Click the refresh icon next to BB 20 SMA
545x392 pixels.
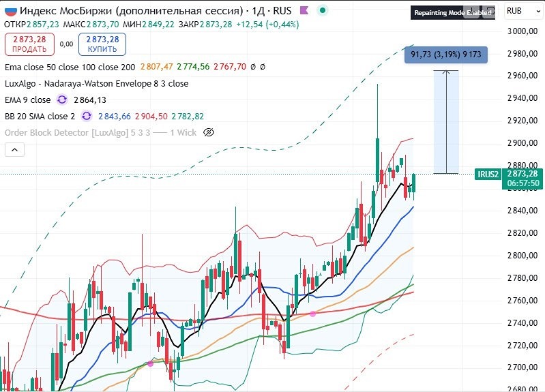[x=87, y=116]
